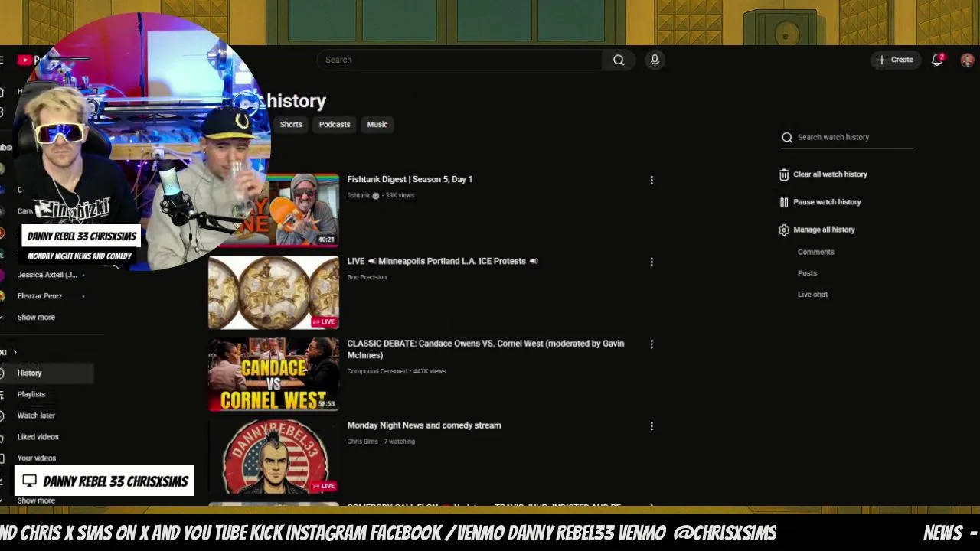
Task: Click CLASSIC DEBATE Candace Owens title
Action: click(485, 349)
